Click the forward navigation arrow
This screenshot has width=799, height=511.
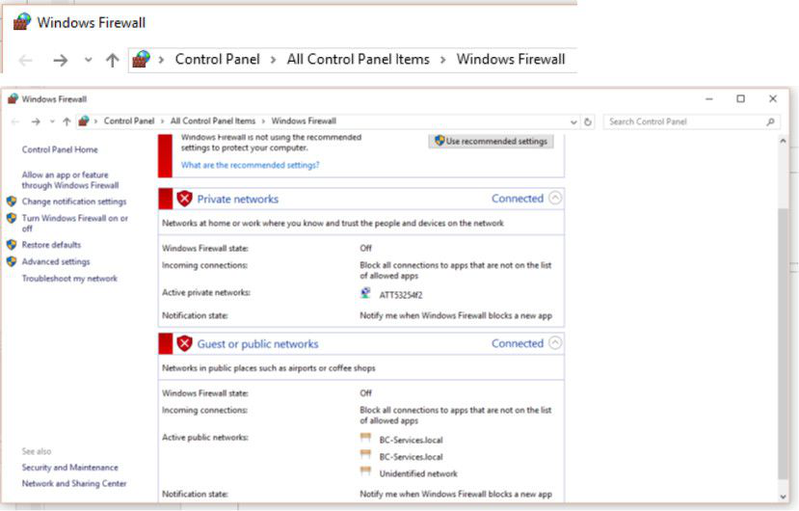point(36,122)
